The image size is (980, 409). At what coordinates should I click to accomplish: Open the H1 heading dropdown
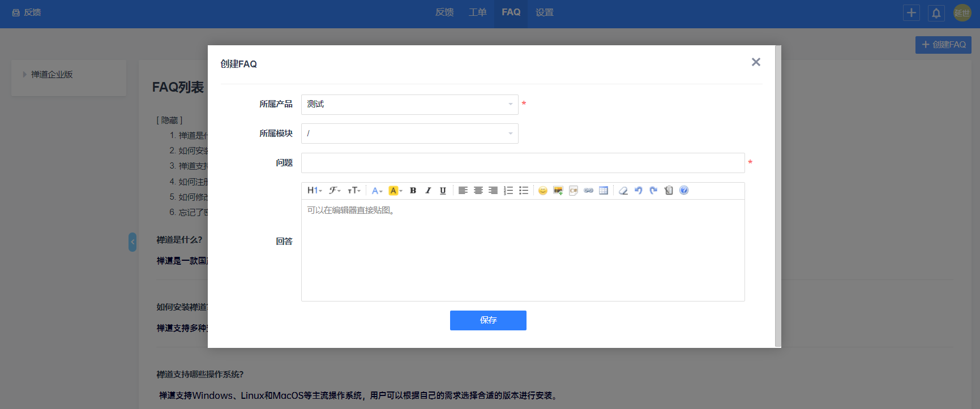[314, 191]
